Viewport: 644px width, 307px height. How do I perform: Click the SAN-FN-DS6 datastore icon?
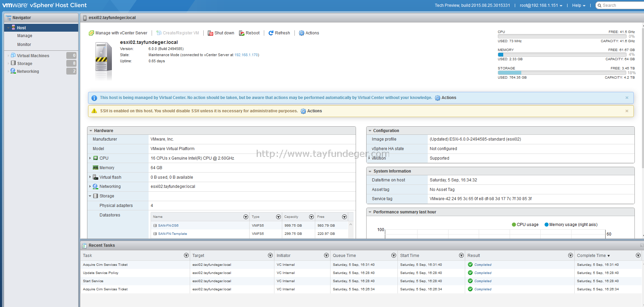click(x=155, y=226)
